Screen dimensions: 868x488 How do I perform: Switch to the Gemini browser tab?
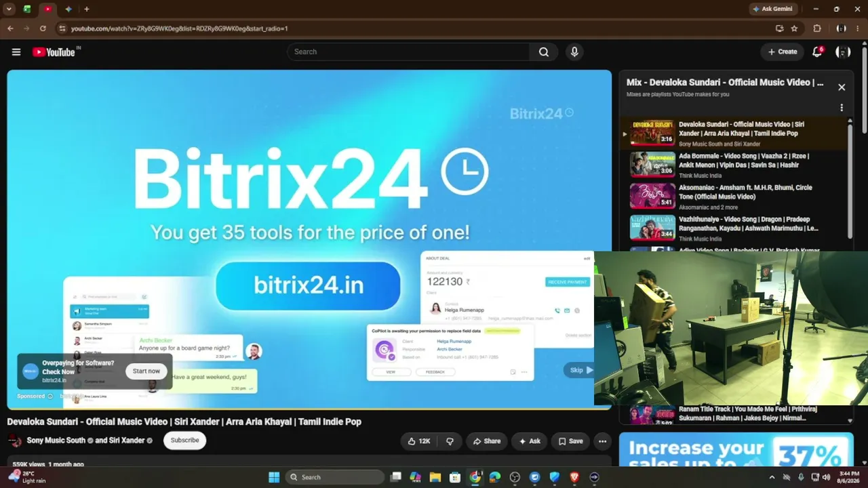coord(68,9)
